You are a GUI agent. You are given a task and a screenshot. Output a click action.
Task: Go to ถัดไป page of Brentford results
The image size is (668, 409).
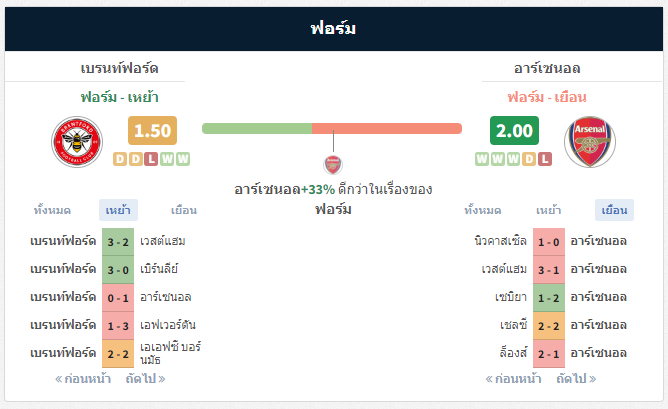coord(145,378)
